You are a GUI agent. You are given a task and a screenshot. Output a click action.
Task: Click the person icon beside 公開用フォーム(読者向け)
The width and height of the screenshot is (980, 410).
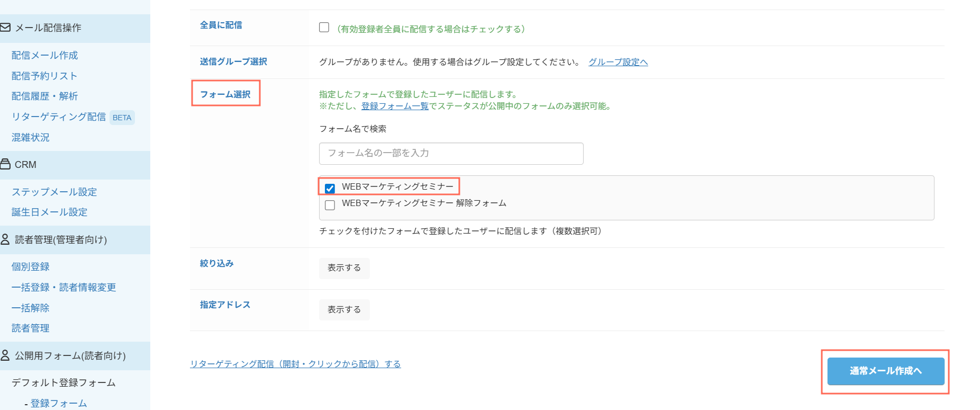coord(5,355)
